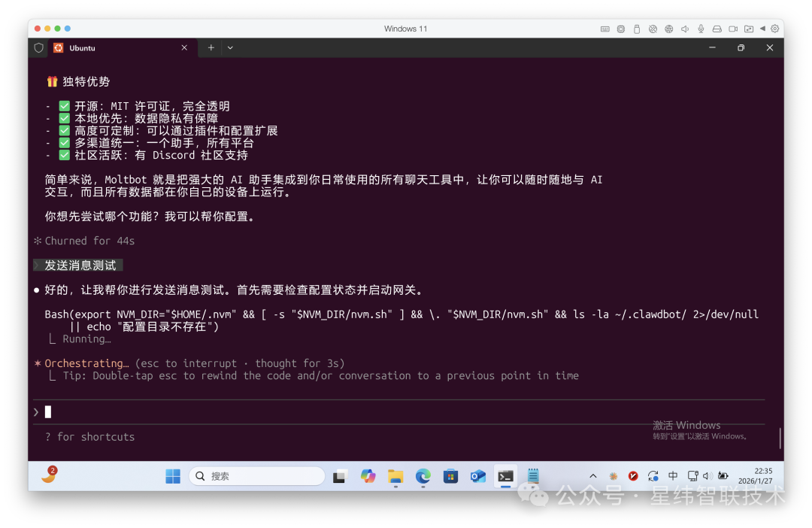The image size is (812, 528).
Task: Add a new terminal tab
Action: click(211, 47)
